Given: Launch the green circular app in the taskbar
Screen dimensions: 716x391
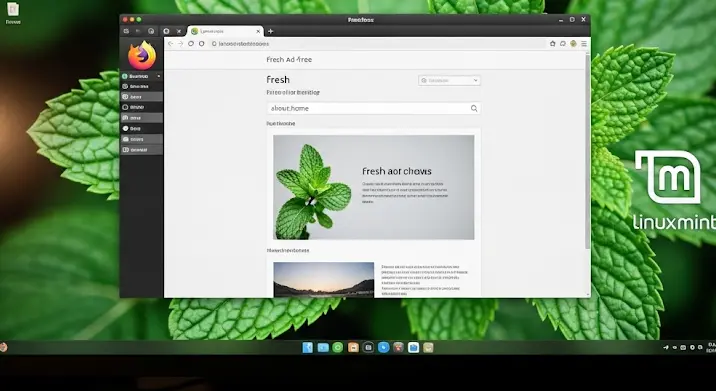Looking at the screenshot, I should point(337,348).
